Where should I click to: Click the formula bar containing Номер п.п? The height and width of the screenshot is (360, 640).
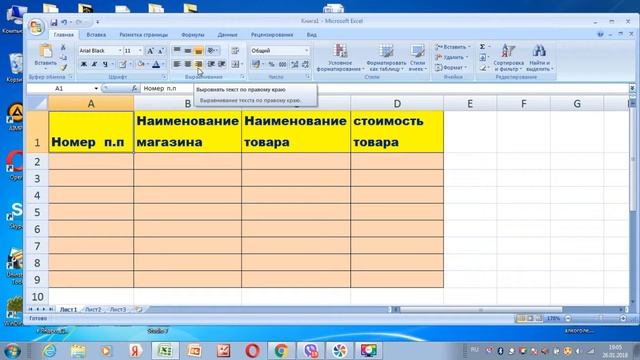coord(385,89)
